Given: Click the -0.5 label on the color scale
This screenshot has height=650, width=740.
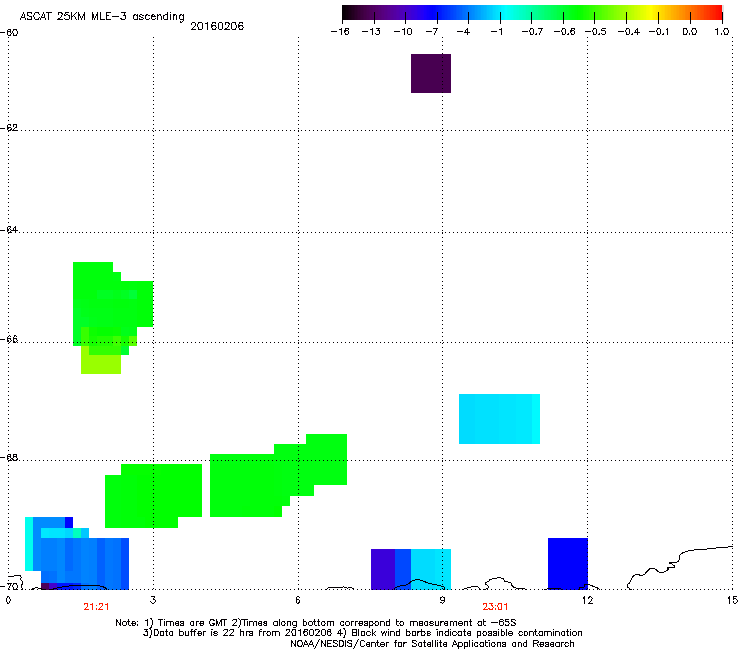Looking at the screenshot, I should (596, 32).
